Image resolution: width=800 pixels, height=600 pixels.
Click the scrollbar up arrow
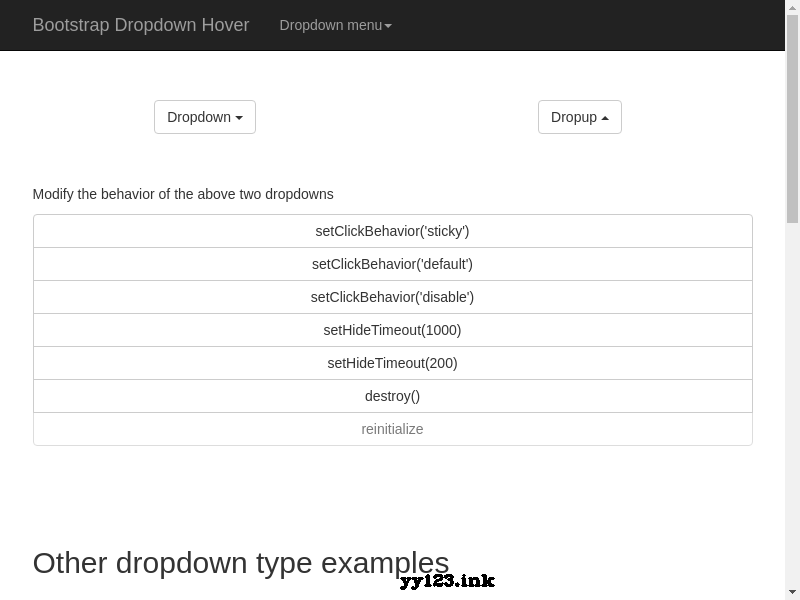(x=792, y=7)
